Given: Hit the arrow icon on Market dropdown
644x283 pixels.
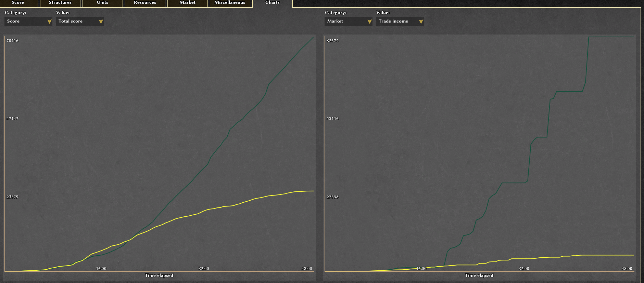Looking at the screenshot, I should [x=369, y=22].
